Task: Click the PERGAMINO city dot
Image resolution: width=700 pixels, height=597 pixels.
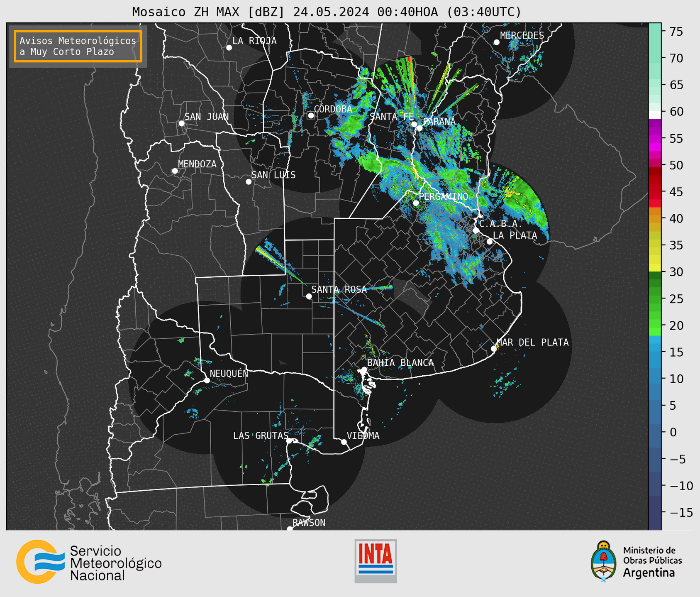Action: (x=416, y=203)
